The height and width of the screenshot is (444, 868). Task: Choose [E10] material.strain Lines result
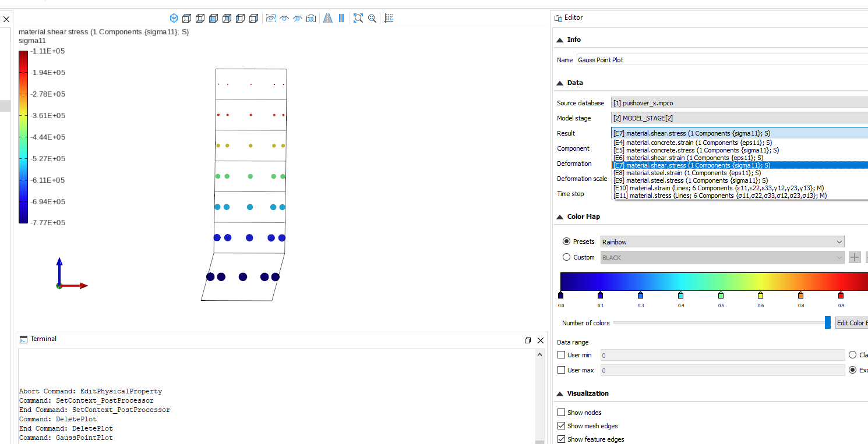[740, 188]
